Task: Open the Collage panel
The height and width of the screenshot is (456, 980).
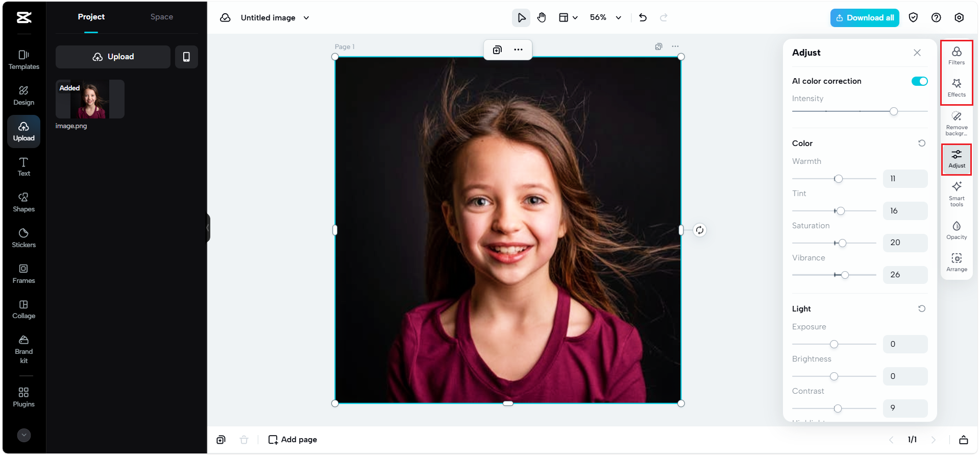Action: click(23, 309)
